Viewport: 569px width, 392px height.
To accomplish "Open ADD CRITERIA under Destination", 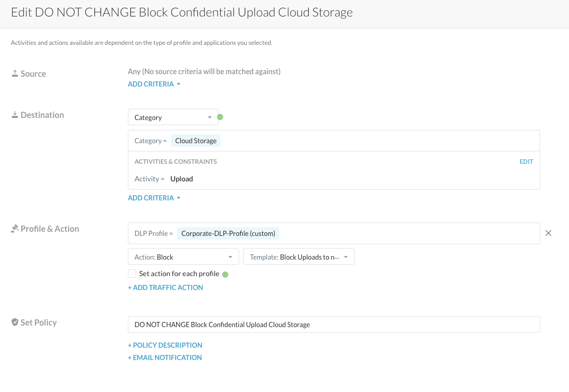I will pos(154,198).
